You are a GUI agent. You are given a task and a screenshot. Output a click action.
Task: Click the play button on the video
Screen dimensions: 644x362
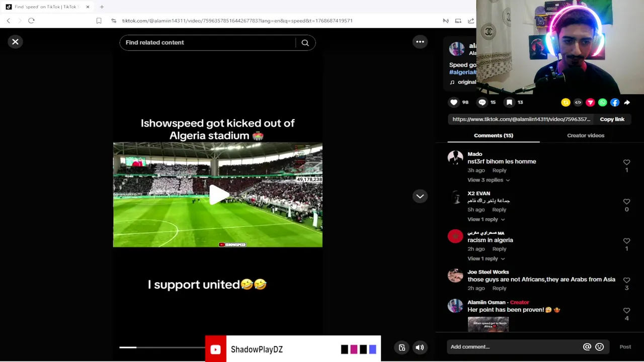click(x=218, y=195)
